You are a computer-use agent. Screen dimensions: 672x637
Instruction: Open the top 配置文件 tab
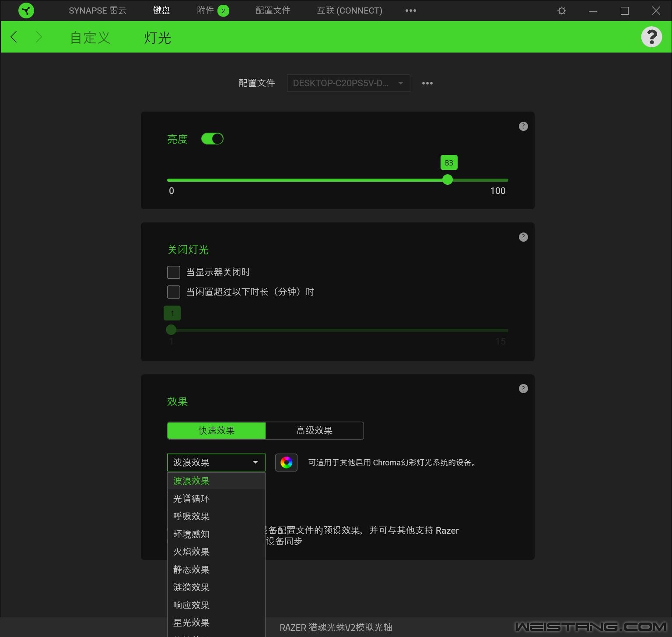pos(273,11)
